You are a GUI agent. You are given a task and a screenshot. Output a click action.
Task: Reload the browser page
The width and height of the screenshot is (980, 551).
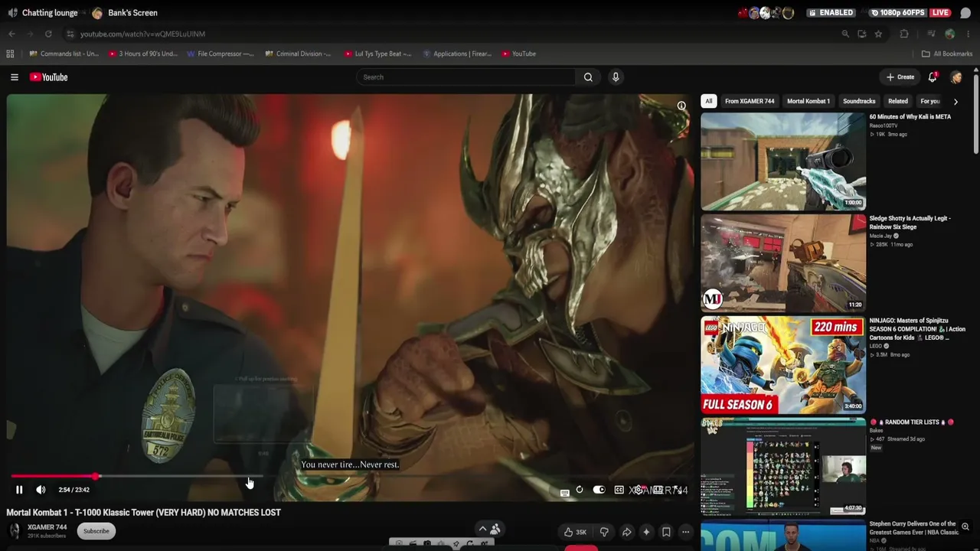(48, 34)
